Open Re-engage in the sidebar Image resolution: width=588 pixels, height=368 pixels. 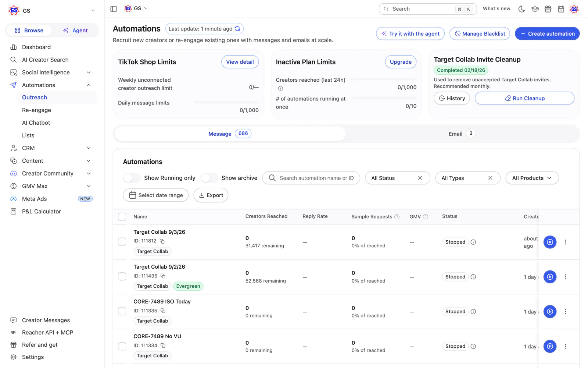[36, 110]
